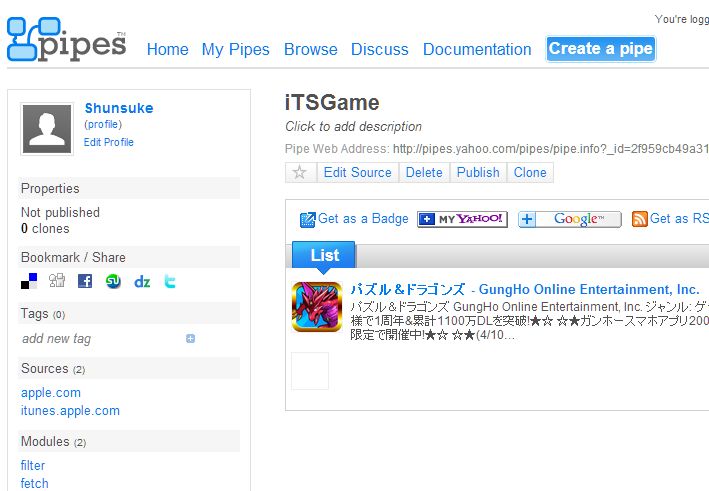Click the iTSGame pipe title
Viewport: 709px width, 491px height.
[x=332, y=103]
